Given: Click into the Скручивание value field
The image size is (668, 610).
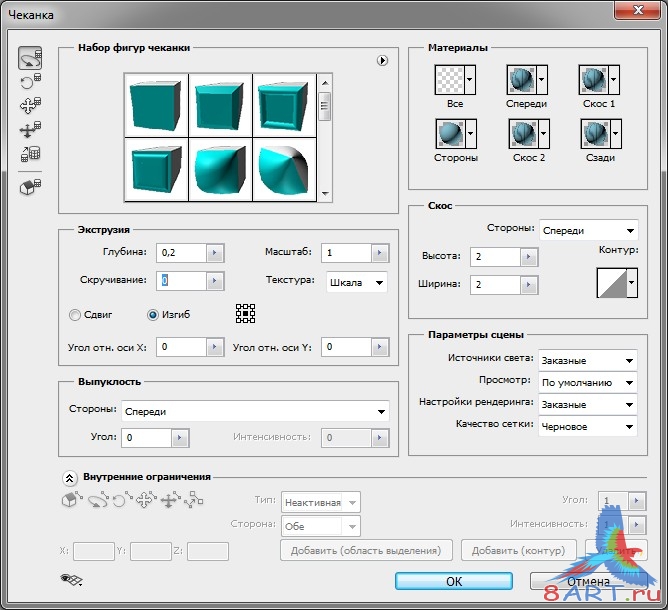Looking at the screenshot, I should [181, 281].
